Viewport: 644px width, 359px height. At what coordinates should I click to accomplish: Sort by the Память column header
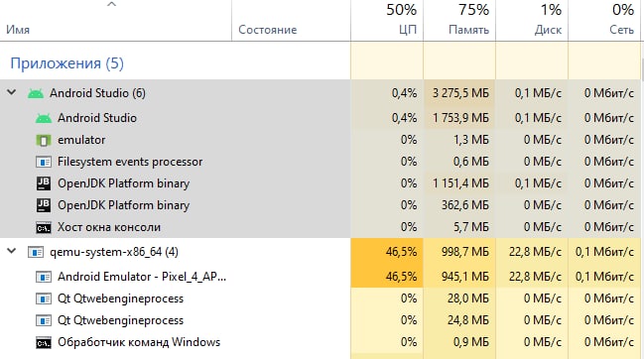click(x=459, y=20)
